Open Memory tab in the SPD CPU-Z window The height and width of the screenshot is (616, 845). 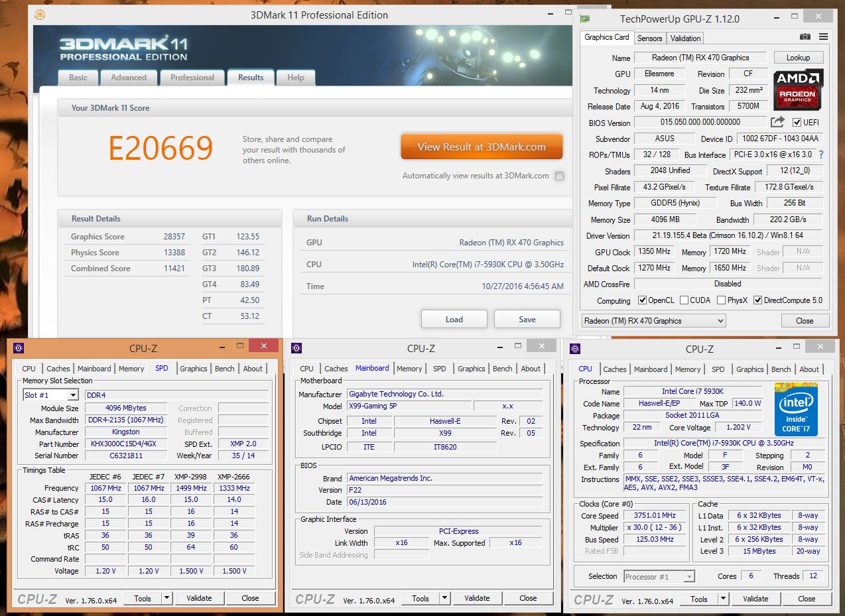point(131,369)
